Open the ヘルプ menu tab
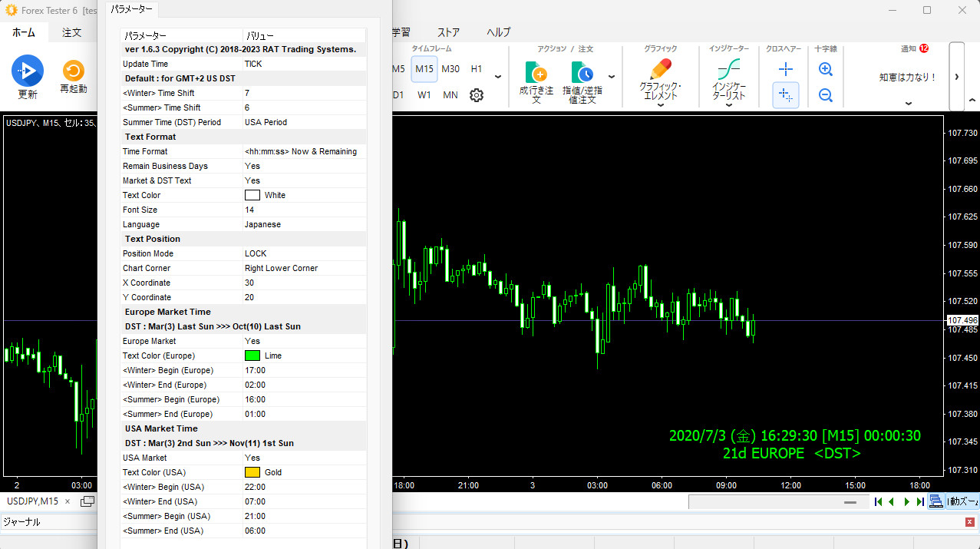Viewport: 980px width, 549px height. 498,32
